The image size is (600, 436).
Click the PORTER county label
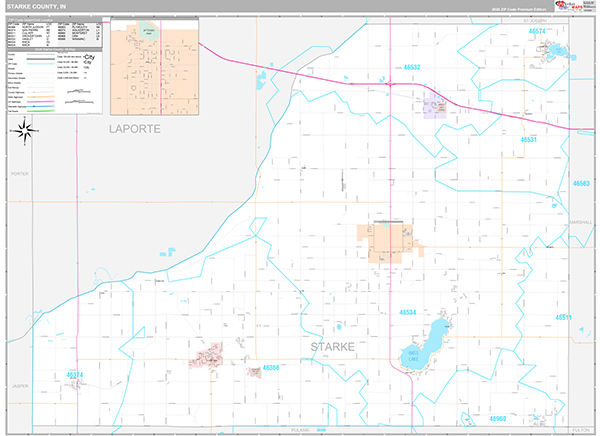[20, 174]
